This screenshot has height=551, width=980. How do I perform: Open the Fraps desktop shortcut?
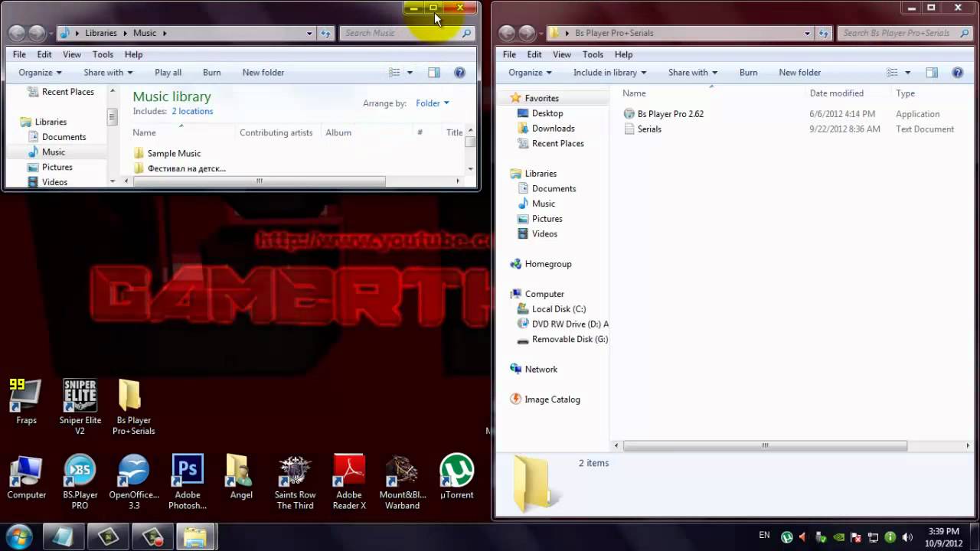coord(26,401)
